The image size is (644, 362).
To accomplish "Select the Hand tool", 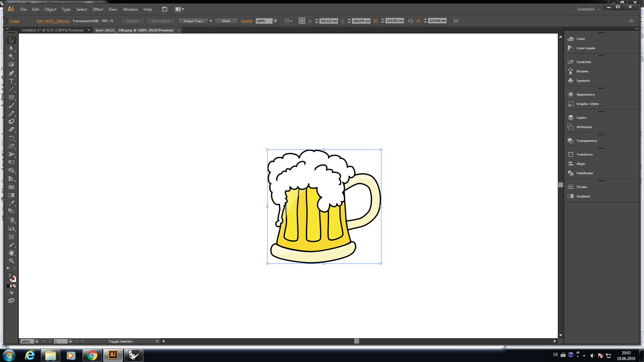I will tap(11, 253).
